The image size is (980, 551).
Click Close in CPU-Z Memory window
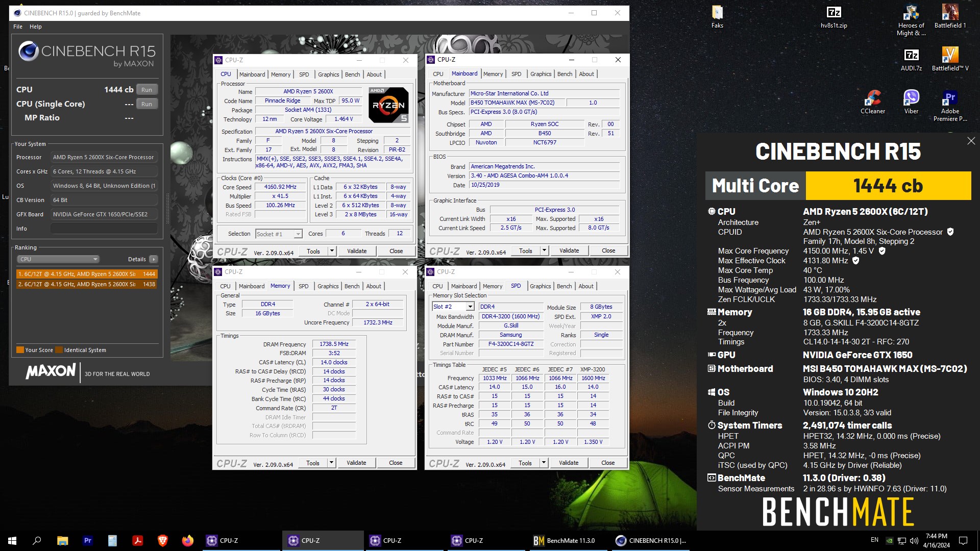396,463
